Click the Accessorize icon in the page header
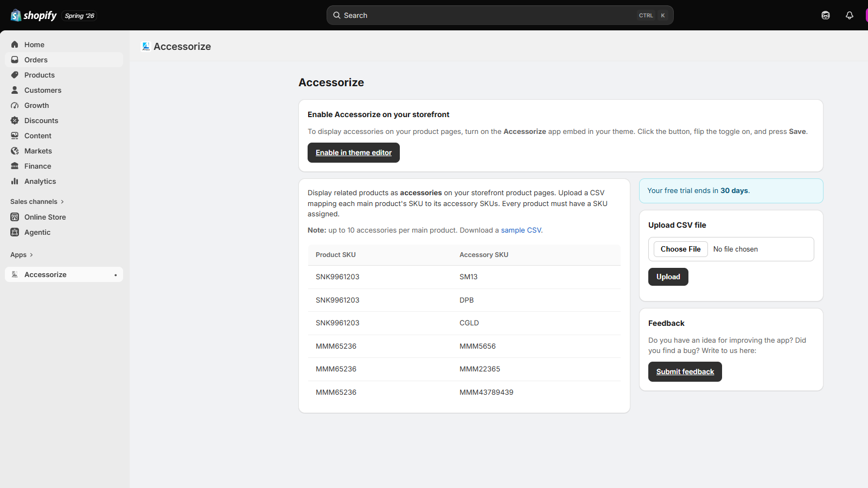 point(146,47)
